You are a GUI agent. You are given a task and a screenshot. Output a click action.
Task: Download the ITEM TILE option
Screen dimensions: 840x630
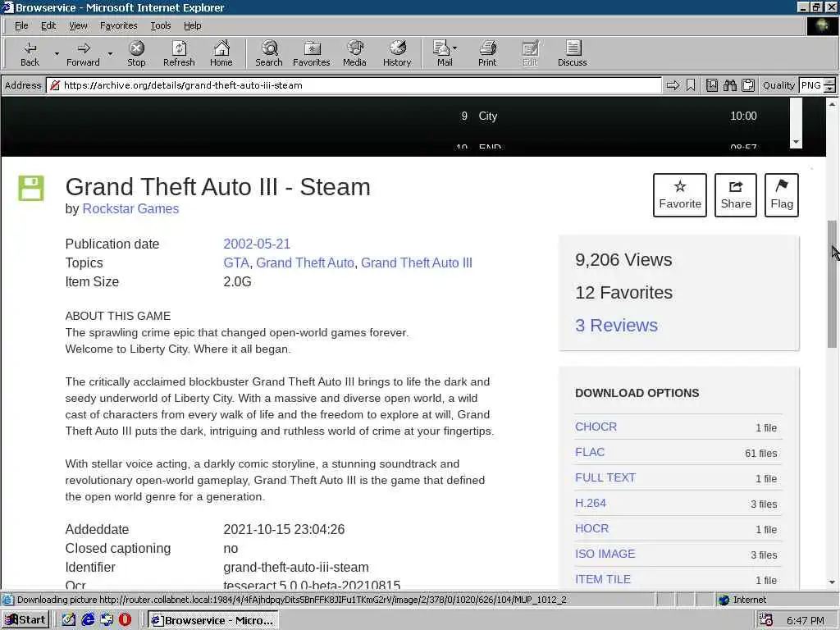tap(603, 580)
